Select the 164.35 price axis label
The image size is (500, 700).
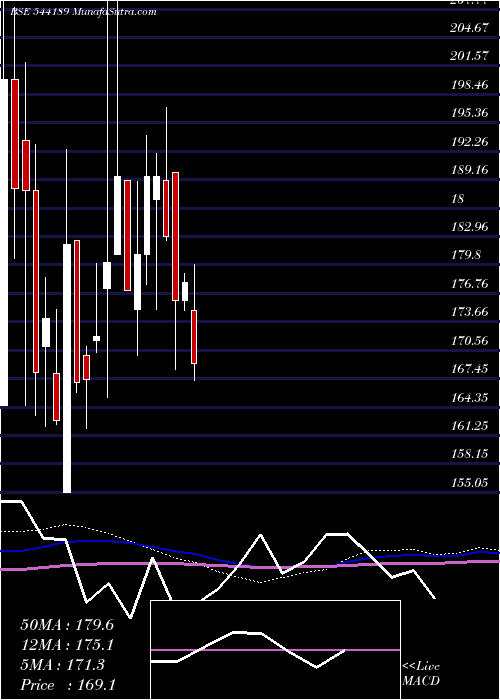(468, 397)
